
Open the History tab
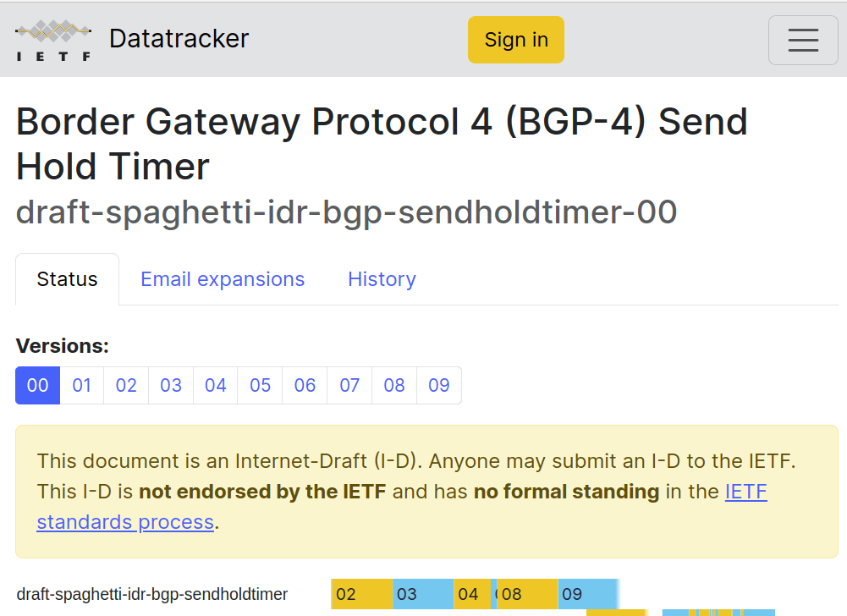click(x=382, y=279)
